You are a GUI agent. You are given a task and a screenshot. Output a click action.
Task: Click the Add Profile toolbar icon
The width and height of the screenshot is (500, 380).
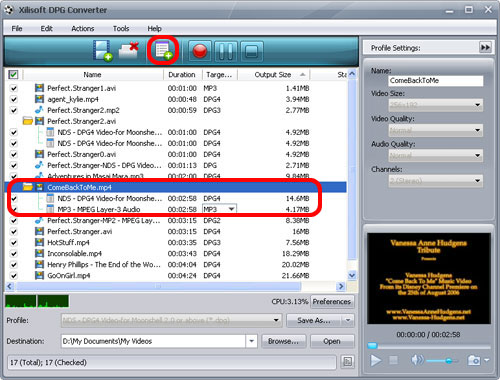tap(163, 51)
